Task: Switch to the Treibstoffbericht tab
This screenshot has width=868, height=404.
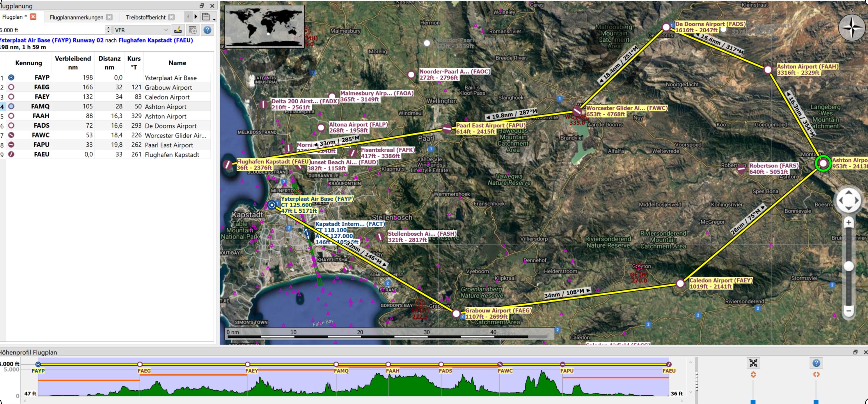Action: 145,17
